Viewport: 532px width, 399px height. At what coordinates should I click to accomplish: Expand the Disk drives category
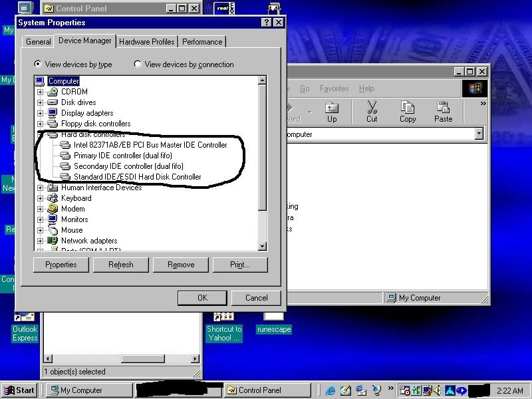[x=40, y=102]
